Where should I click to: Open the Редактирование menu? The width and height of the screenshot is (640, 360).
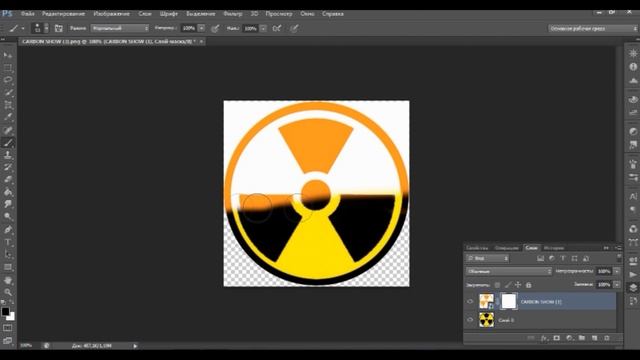pyautogui.click(x=63, y=13)
